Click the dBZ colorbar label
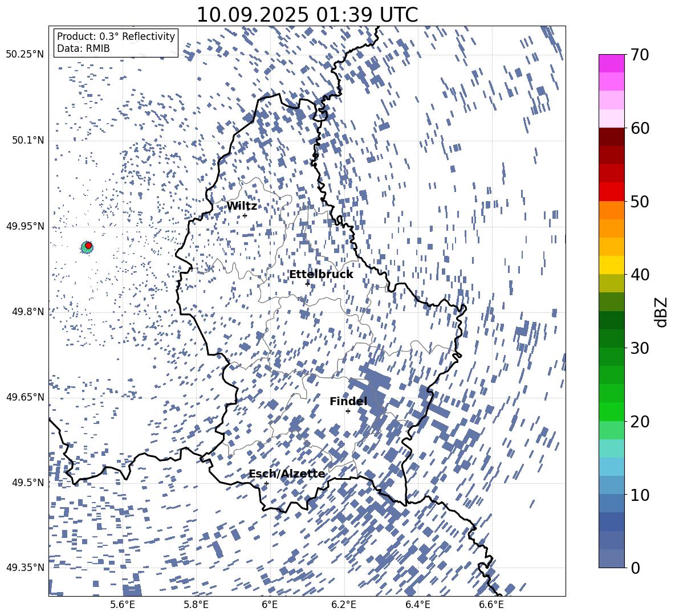The width and height of the screenshot is (675, 616). (662, 312)
